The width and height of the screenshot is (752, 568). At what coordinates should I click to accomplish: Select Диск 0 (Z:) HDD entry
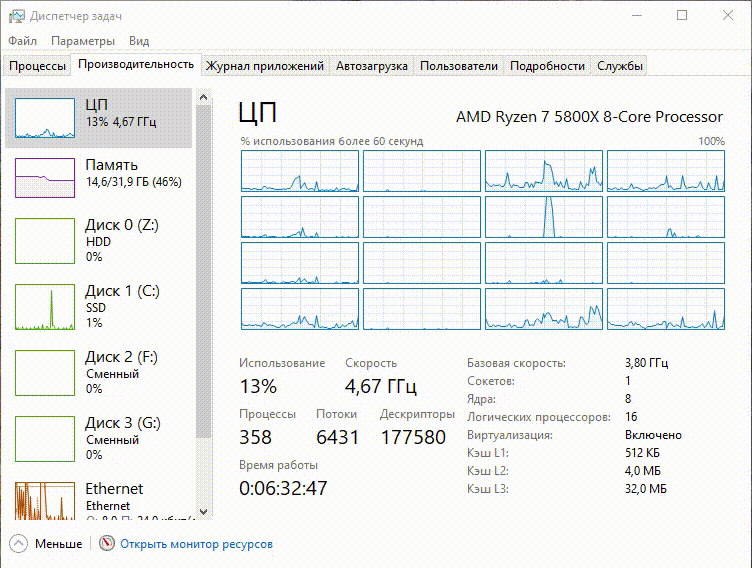[98, 241]
